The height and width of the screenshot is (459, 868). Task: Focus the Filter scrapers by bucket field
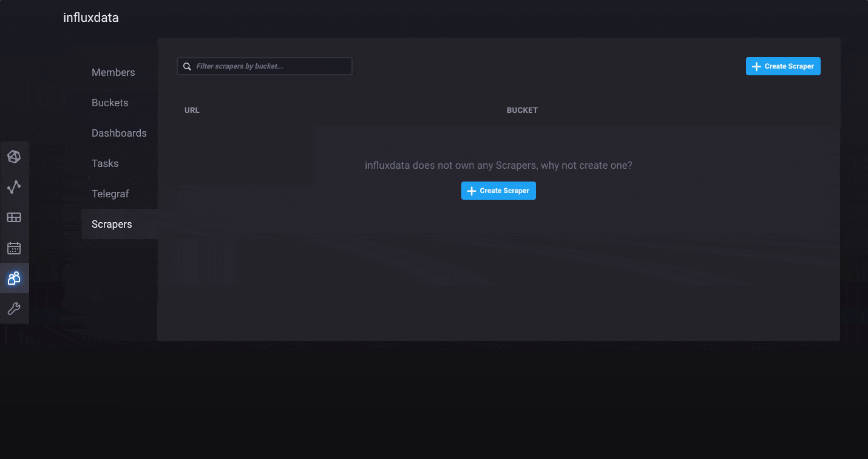pyautogui.click(x=271, y=66)
